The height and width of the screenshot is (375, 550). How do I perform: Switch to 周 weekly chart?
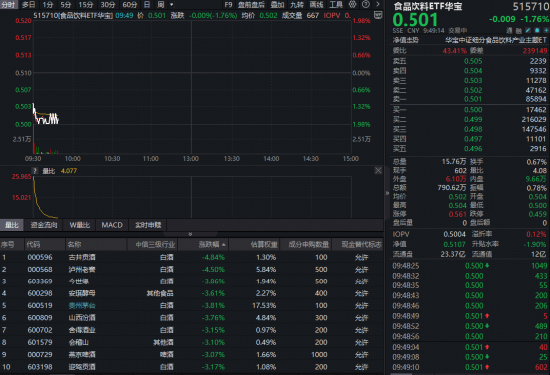pos(161,5)
